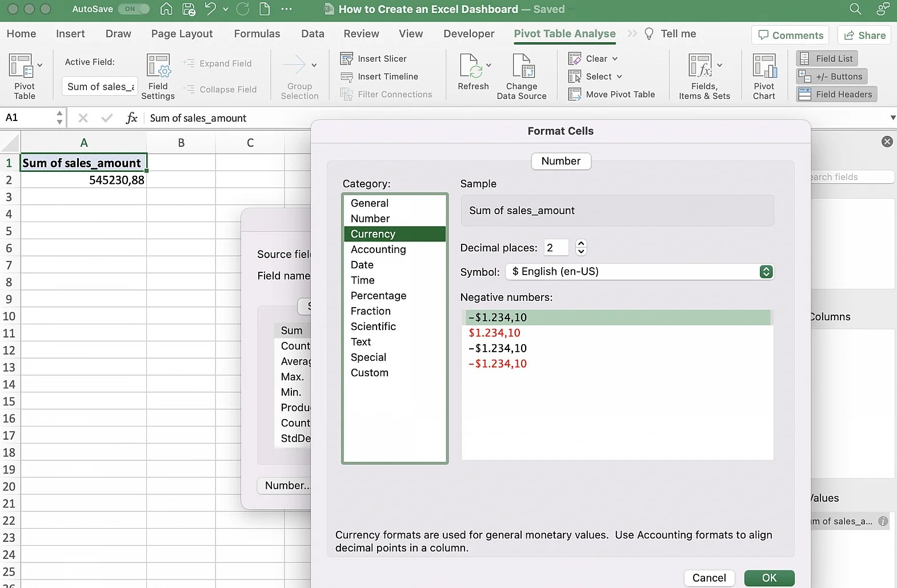The height and width of the screenshot is (588, 897).
Task: Click the Number... button
Action: [284, 486]
